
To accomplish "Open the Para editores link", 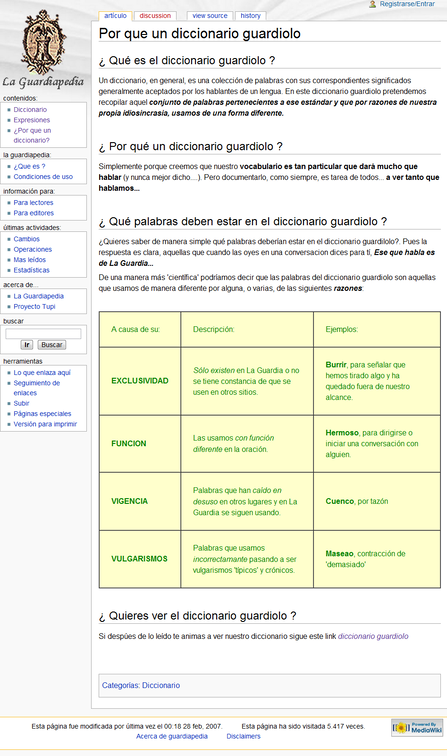I will (x=34, y=213).
